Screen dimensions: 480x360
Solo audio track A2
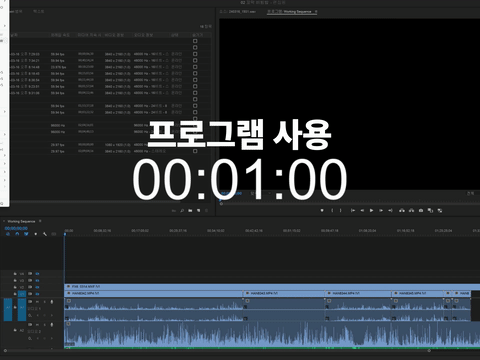pyautogui.click(x=44, y=324)
